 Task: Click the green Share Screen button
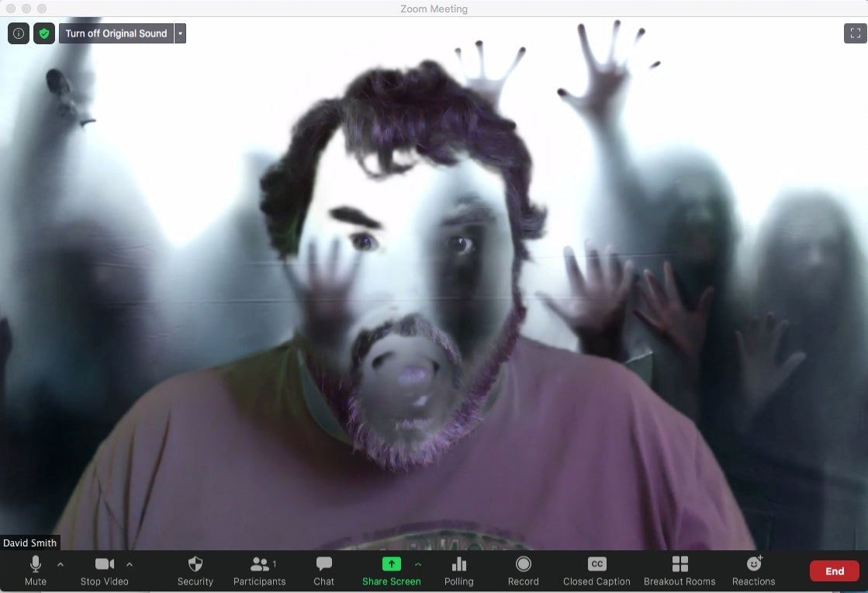(x=391, y=571)
